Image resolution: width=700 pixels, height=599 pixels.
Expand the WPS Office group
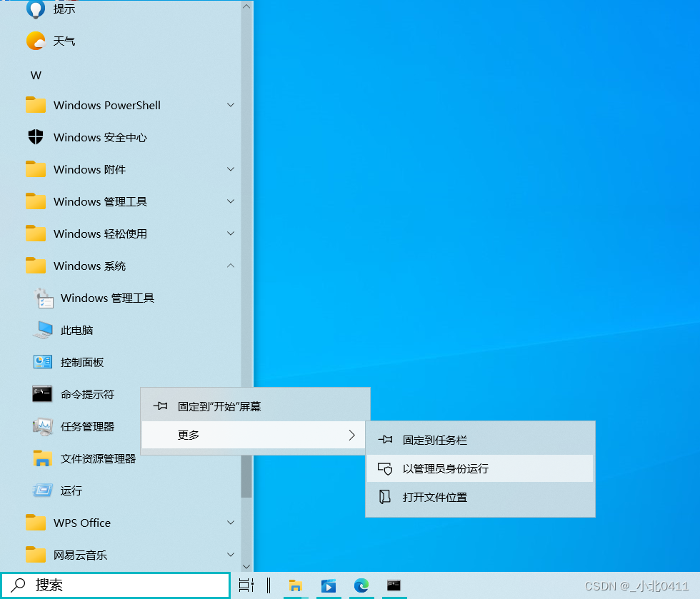(230, 523)
